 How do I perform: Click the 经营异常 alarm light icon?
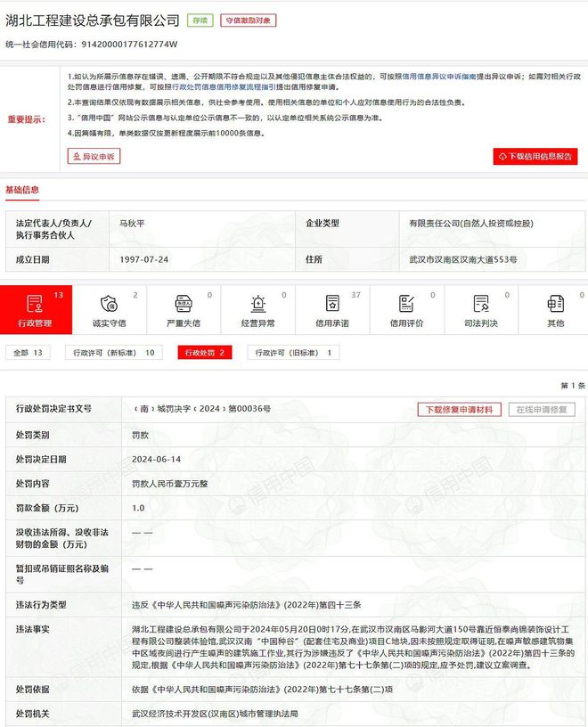pos(258,304)
